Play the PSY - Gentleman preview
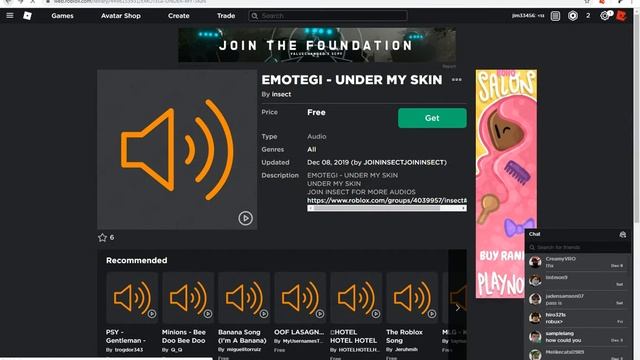The width and height of the screenshot is (640, 360). tap(152, 314)
